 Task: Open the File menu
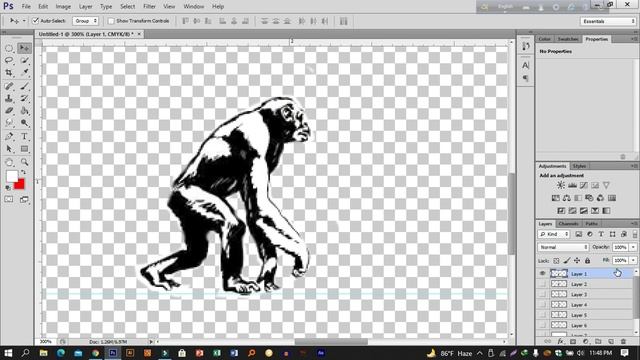click(x=26, y=7)
